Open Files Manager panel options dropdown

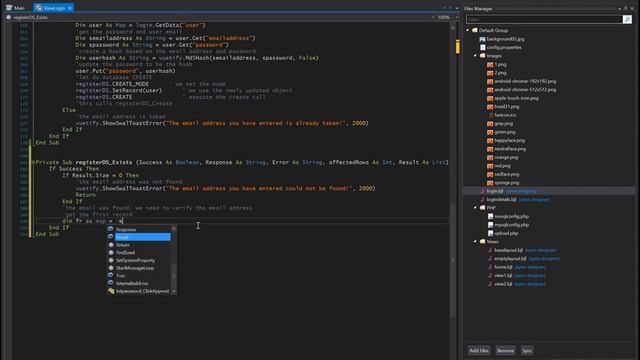(619, 8)
